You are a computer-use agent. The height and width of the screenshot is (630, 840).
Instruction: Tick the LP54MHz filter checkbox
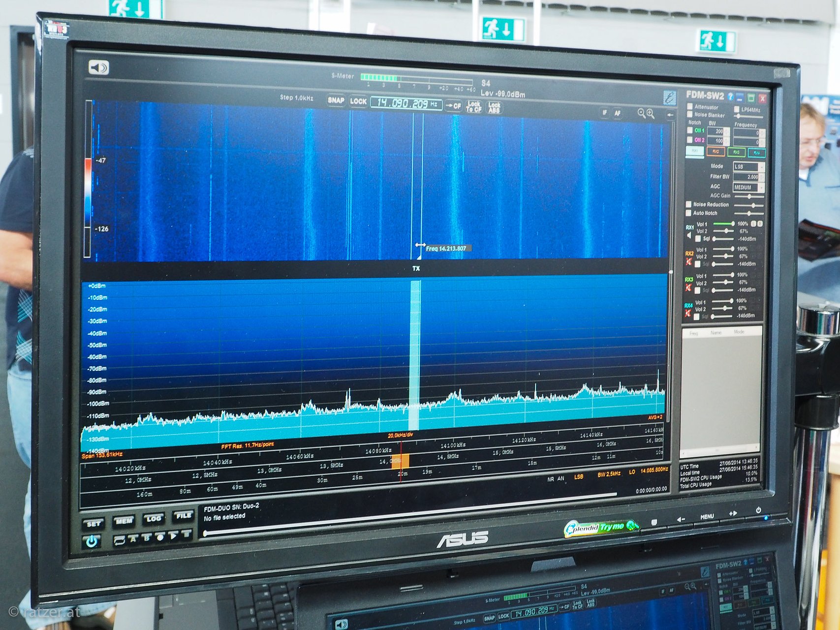click(x=737, y=109)
